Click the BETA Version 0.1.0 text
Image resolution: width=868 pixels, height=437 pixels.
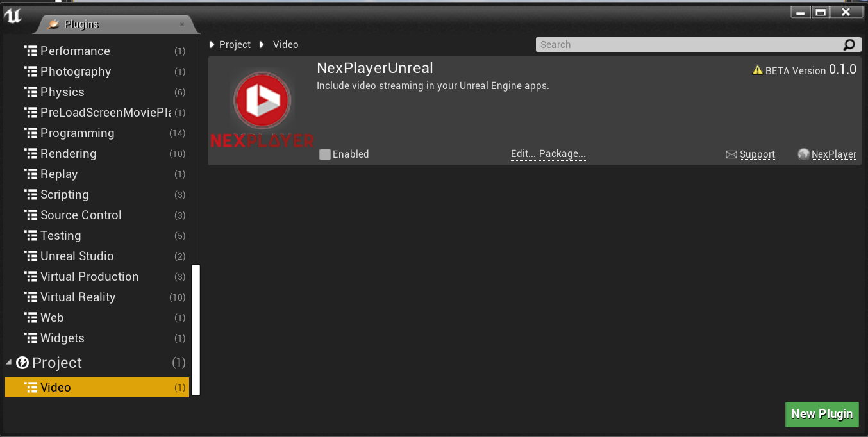point(810,70)
